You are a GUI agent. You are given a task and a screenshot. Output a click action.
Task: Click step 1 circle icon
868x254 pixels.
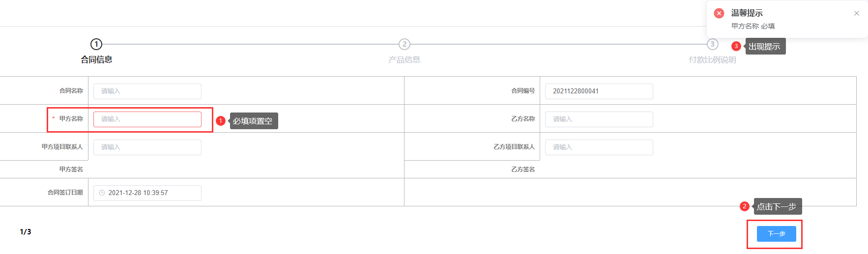point(96,44)
